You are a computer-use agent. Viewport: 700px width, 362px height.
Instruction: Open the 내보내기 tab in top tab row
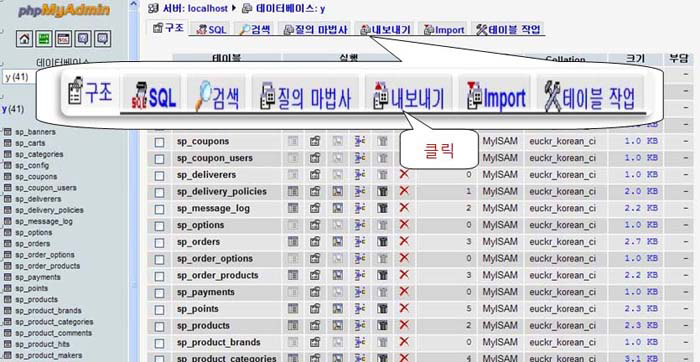(x=385, y=29)
